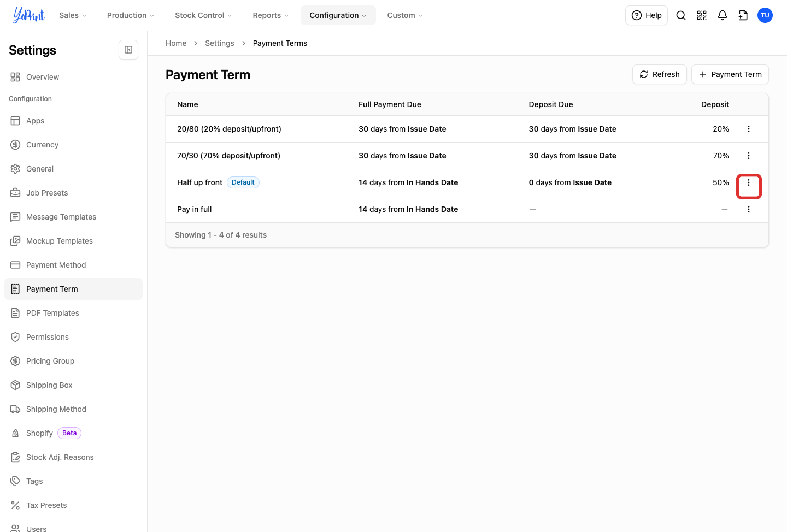The image size is (787, 532).
Task: Open the TU user avatar menu
Action: [765, 15]
